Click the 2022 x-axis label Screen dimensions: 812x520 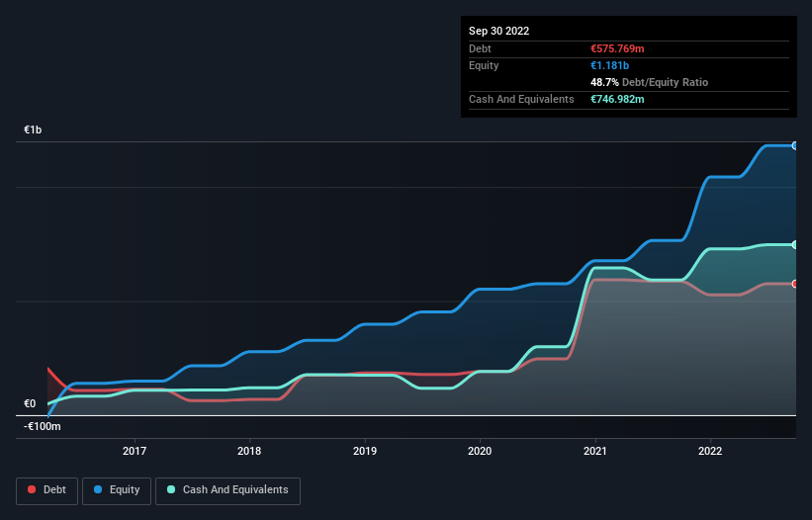pyautogui.click(x=710, y=451)
